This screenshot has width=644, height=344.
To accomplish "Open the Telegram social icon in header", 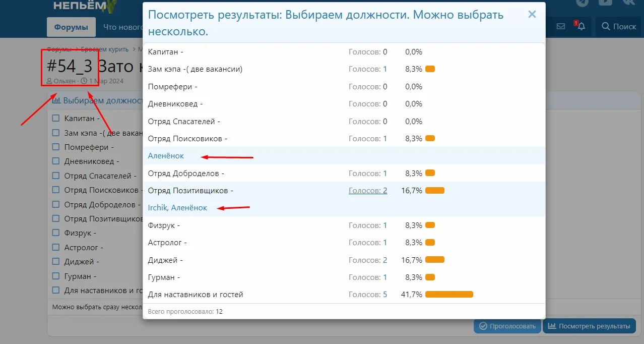I will 582,4.
